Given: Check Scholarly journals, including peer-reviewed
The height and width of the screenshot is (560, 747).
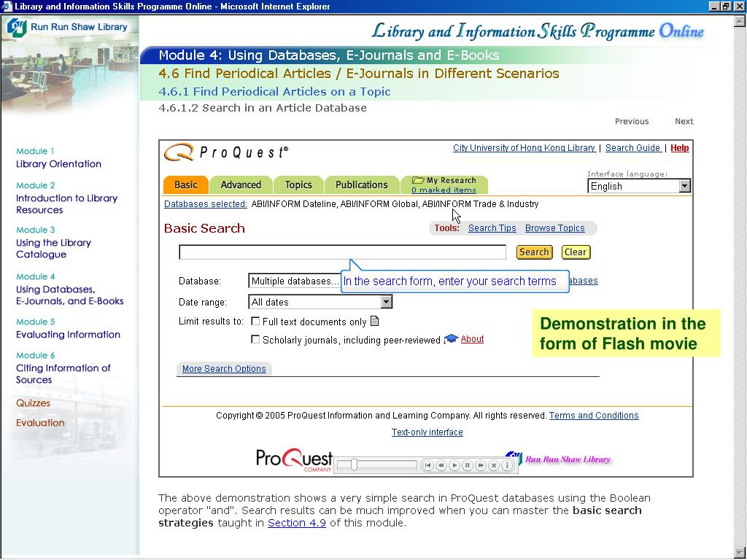Looking at the screenshot, I should click(255, 340).
